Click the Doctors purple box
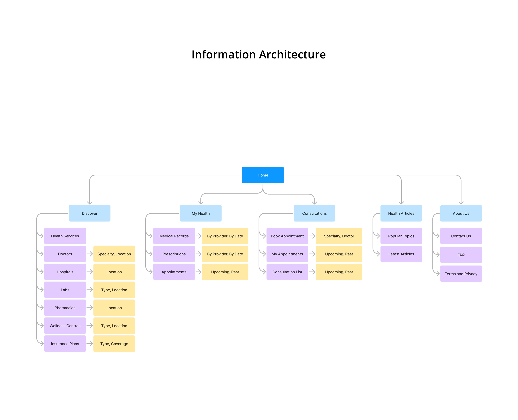 65,254
